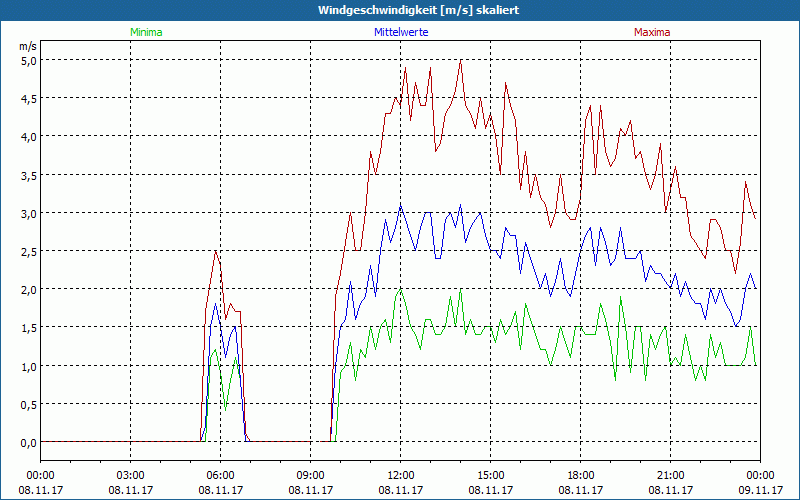Click the 3,5 y-axis value
The image size is (800, 500).
[29, 175]
